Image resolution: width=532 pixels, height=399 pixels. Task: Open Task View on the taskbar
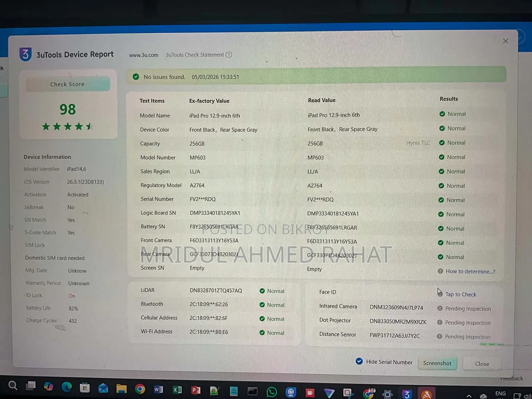click(31, 386)
